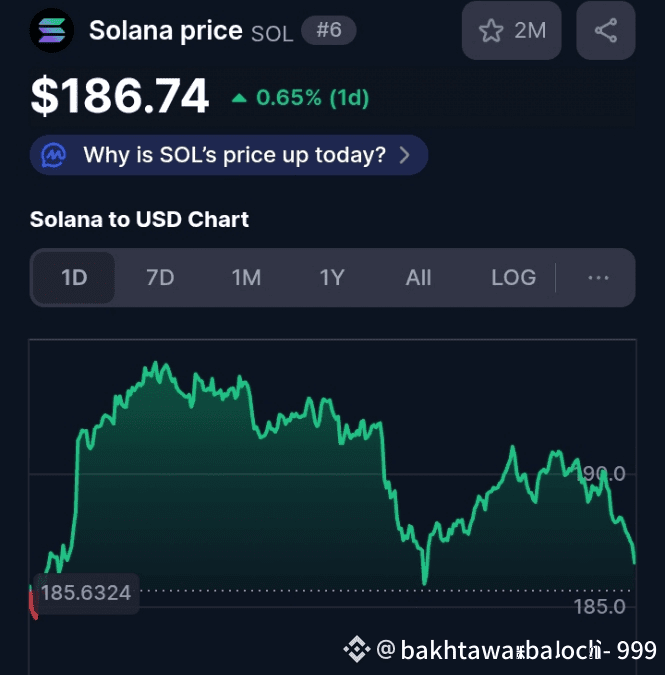This screenshot has height=675, width=665.
Task: Click the green up-arrow price change indicator
Action: (x=239, y=98)
